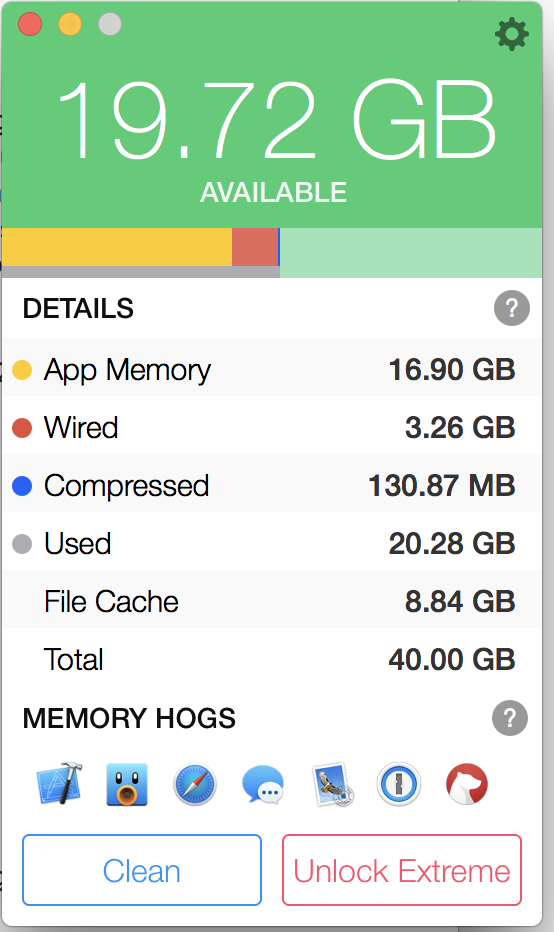
Task: Select the Compressed memory row
Action: 272,485
